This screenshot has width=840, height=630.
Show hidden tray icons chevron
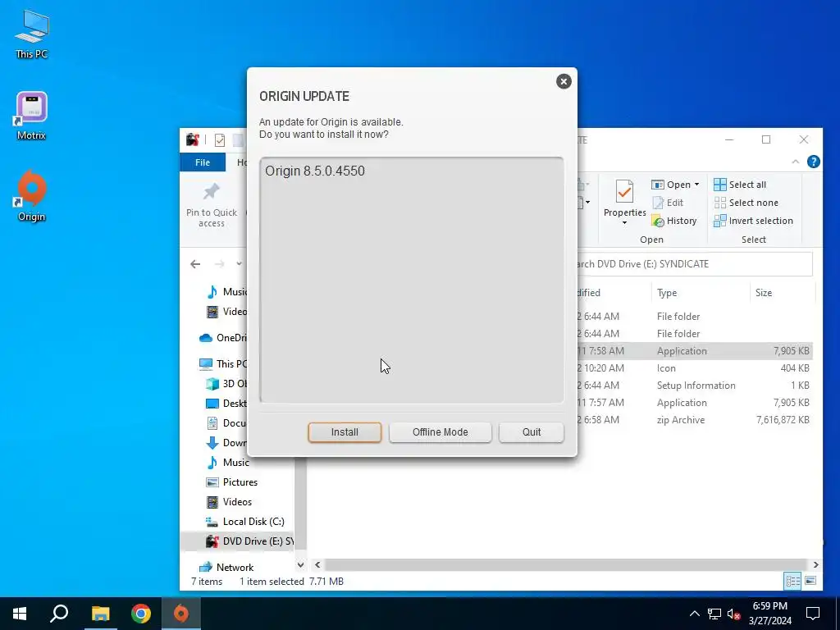click(694, 614)
